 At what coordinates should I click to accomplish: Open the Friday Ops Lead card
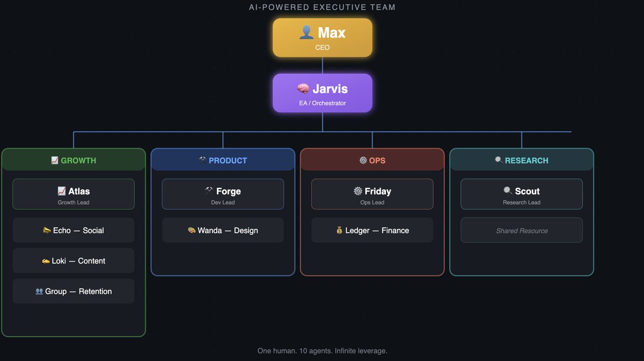click(x=372, y=194)
